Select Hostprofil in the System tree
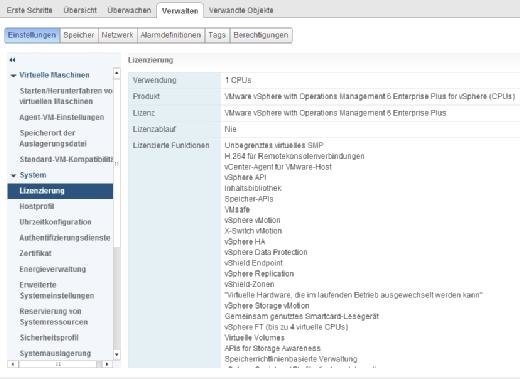Image resolution: width=520 pixels, height=379 pixels. [x=37, y=206]
